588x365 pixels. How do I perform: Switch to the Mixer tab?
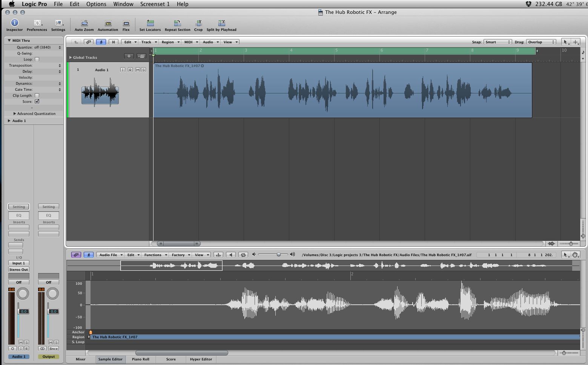(x=81, y=359)
